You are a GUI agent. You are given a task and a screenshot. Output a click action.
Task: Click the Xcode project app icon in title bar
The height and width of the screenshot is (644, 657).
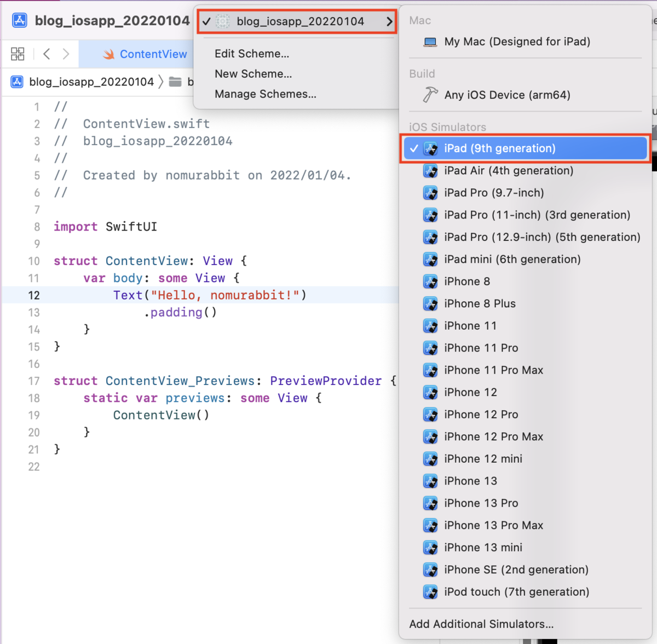coord(20,20)
